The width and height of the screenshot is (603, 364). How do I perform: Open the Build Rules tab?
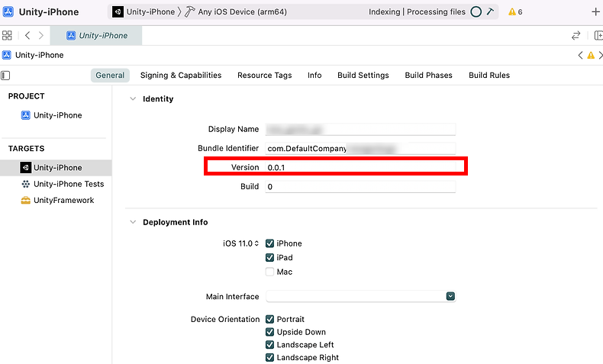coord(489,76)
